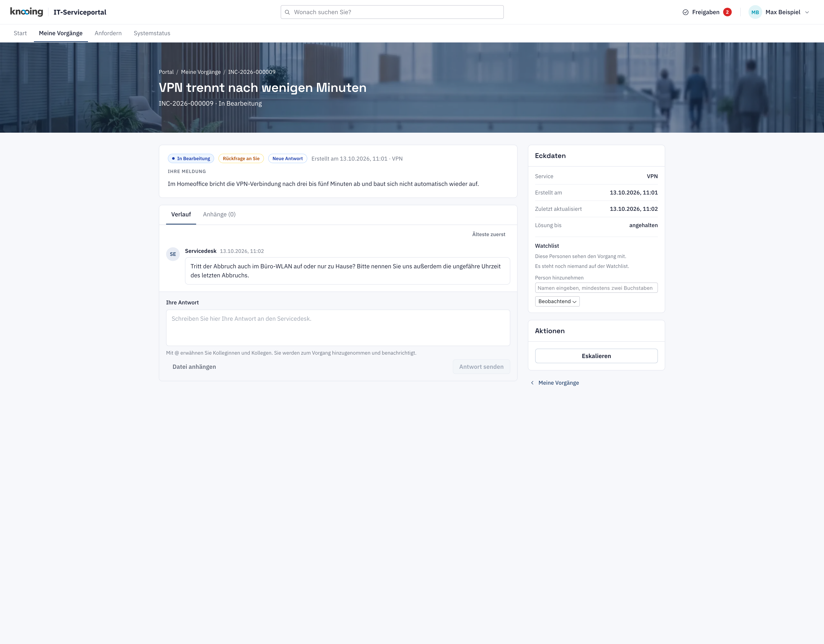Open the Beobachtend role dropdown
The height and width of the screenshot is (644, 824).
[557, 301]
